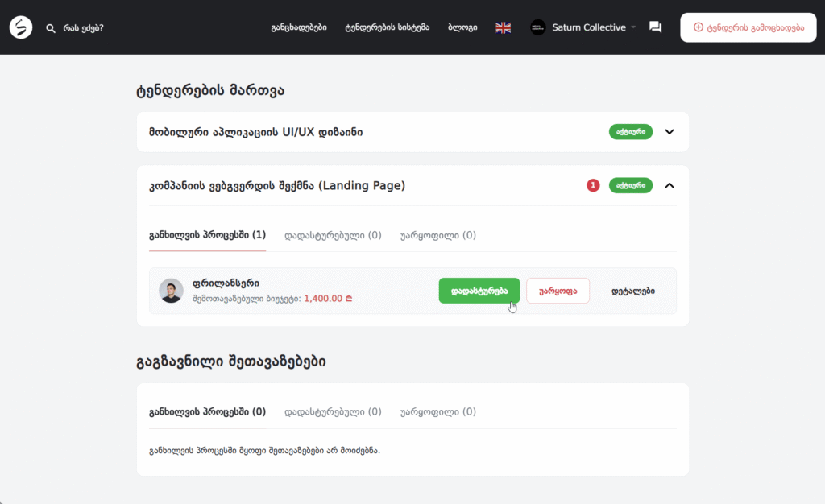Screen dimensions: 825x504
Task: Open freelancer დეტალები link
Action: click(x=632, y=291)
